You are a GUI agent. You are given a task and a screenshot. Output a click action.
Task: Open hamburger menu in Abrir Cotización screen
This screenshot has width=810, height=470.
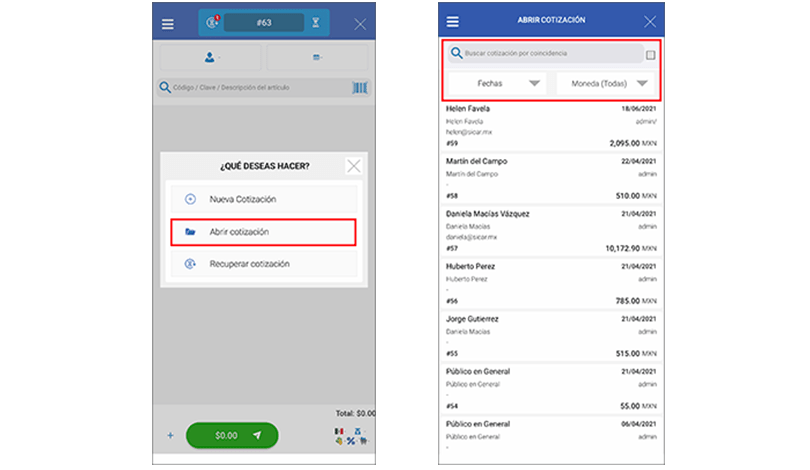453,21
